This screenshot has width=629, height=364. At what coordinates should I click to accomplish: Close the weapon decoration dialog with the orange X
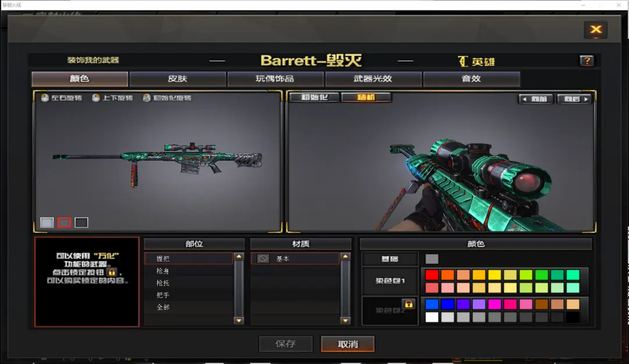pyautogui.click(x=596, y=30)
